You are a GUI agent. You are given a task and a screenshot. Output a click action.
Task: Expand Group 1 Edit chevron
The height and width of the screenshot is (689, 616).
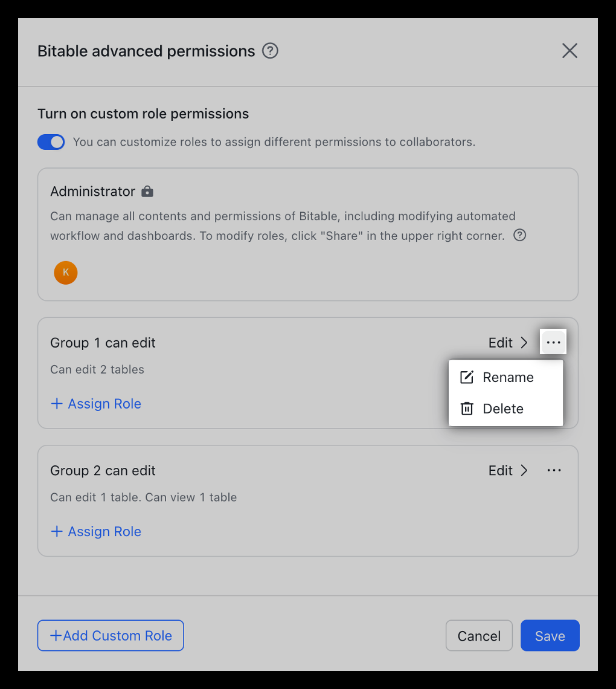click(524, 343)
